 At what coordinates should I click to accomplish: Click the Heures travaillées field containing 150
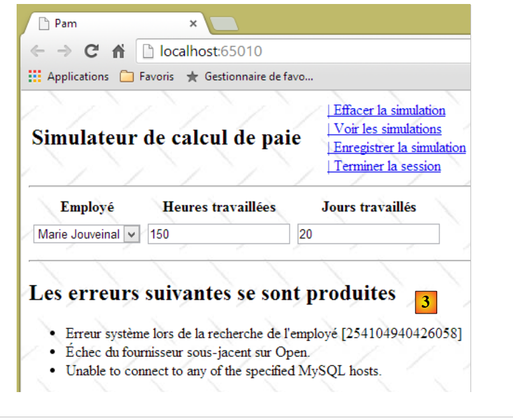pos(218,234)
